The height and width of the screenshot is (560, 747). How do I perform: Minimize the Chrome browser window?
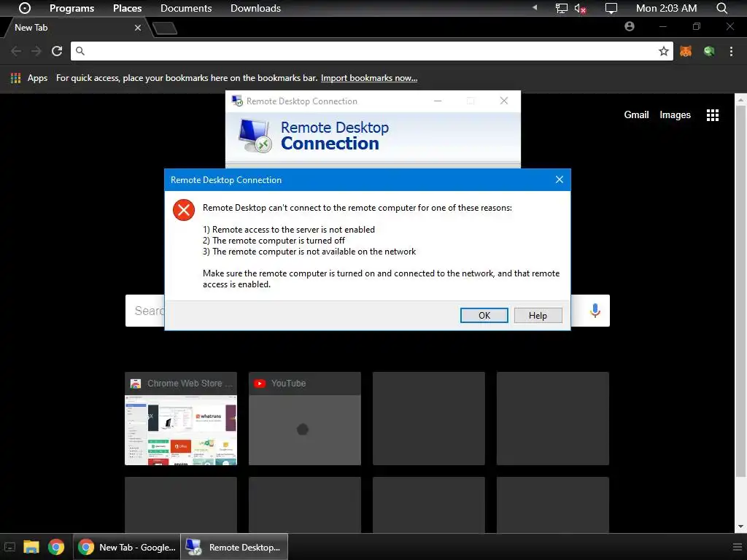coord(662,27)
